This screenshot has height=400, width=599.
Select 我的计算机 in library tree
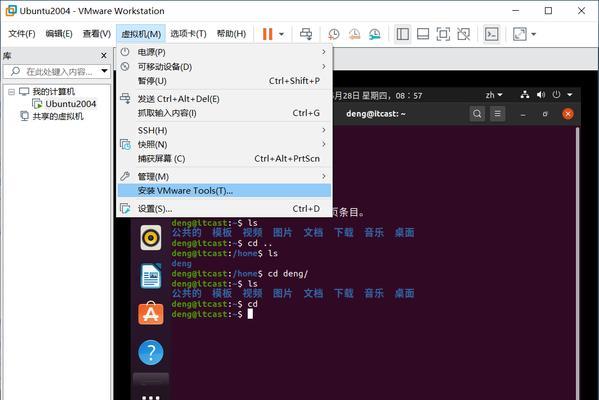[x=53, y=92]
